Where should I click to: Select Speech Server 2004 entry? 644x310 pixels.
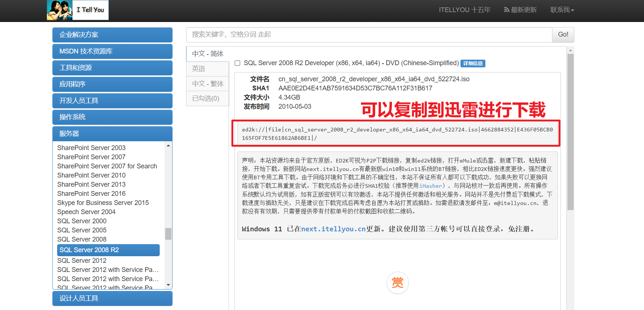[86, 212]
